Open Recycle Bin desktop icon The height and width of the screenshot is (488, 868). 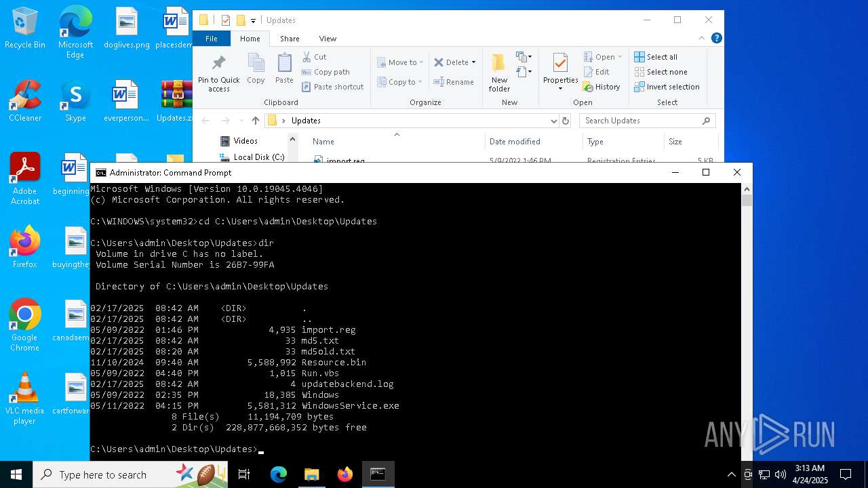click(25, 28)
